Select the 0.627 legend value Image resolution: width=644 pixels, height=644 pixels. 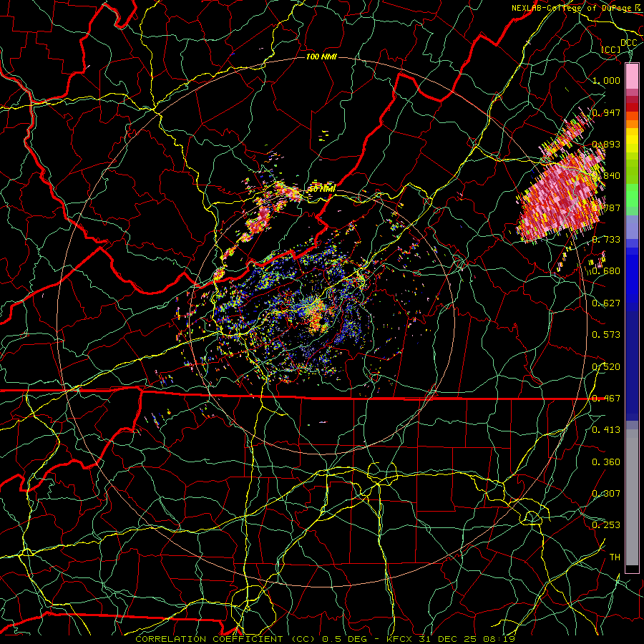coord(606,303)
